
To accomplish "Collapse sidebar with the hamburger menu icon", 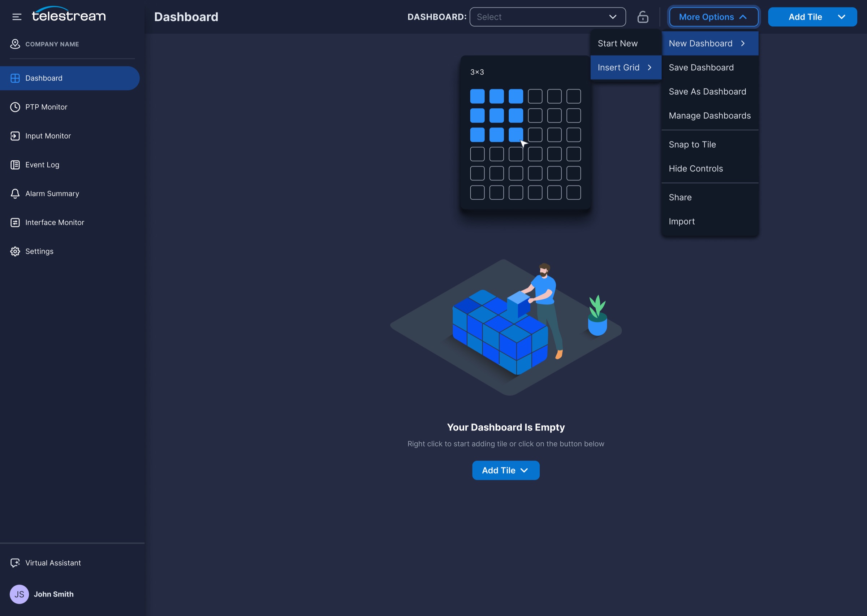I will [x=17, y=17].
